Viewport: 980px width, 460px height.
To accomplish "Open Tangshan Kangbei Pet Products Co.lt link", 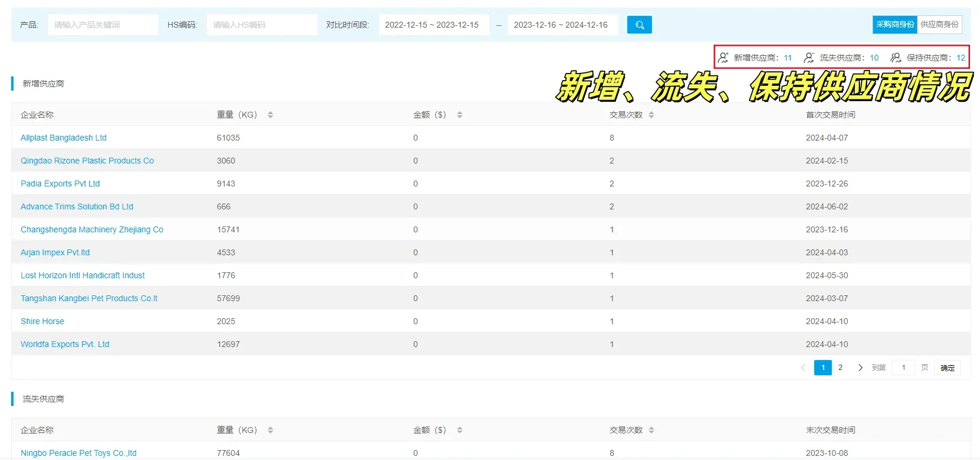I will tap(89, 298).
